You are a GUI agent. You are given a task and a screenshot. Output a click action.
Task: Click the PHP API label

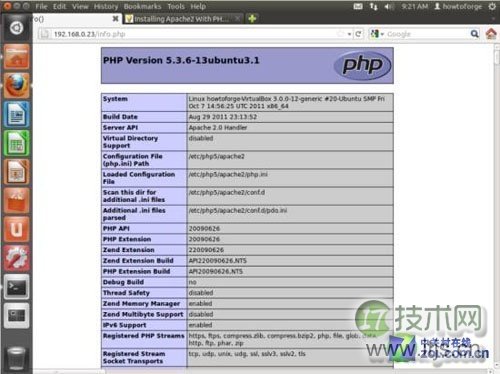point(116,228)
